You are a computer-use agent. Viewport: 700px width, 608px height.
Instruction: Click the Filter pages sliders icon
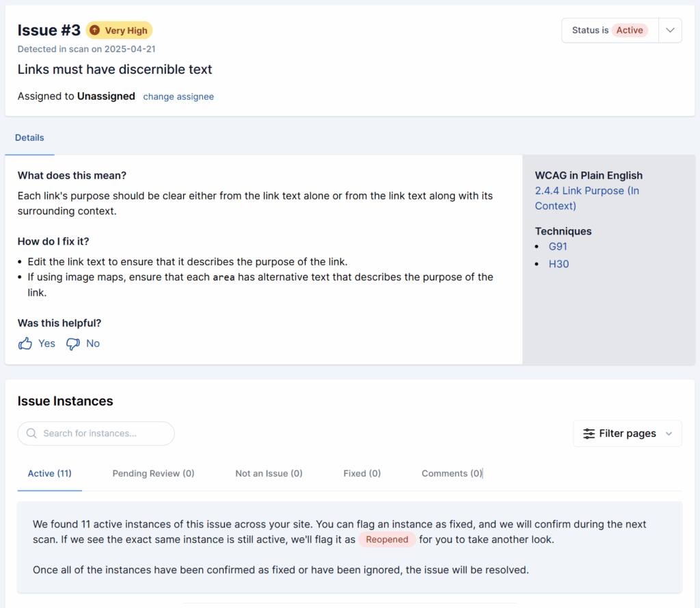click(589, 434)
